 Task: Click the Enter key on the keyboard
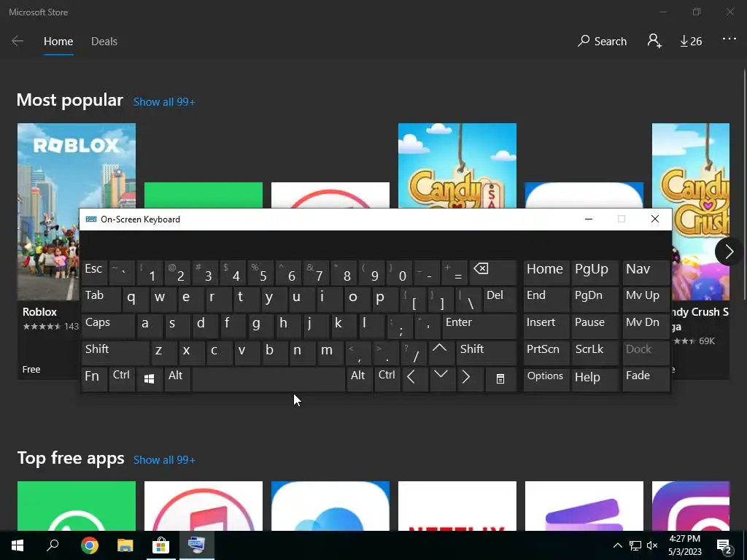(479, 326)
